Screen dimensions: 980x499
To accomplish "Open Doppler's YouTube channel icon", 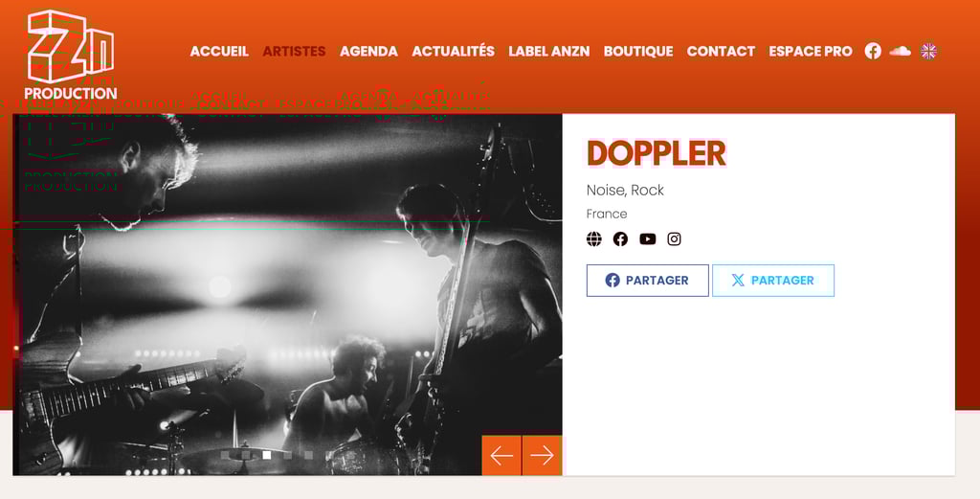I will tap(648, 238).
